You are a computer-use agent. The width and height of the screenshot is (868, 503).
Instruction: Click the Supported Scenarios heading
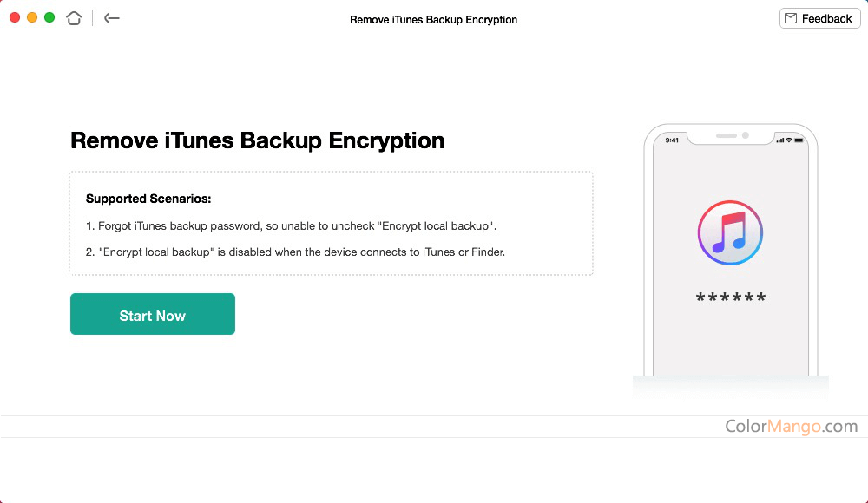[148, 199]
